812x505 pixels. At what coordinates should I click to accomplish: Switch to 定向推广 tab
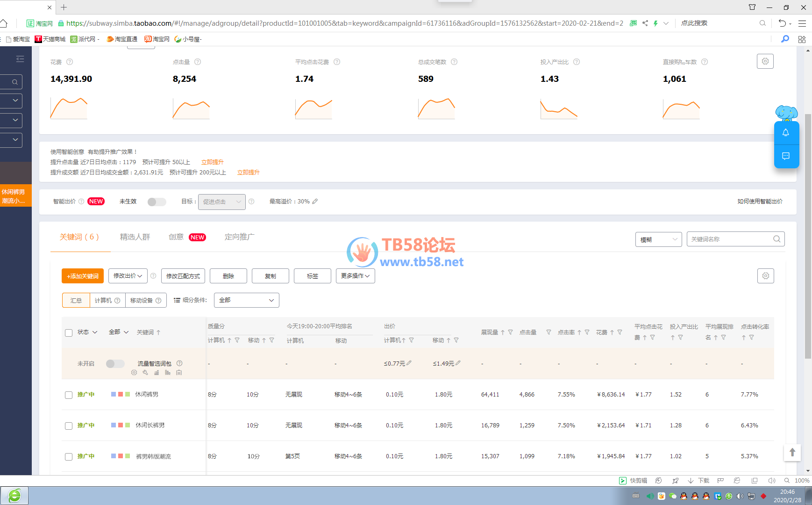(x=240, y=237)
